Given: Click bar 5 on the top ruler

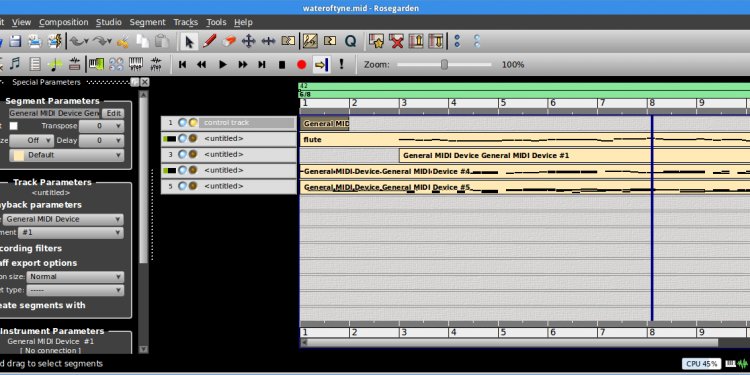Looking at the screenshot, I should tap(502, 103).
